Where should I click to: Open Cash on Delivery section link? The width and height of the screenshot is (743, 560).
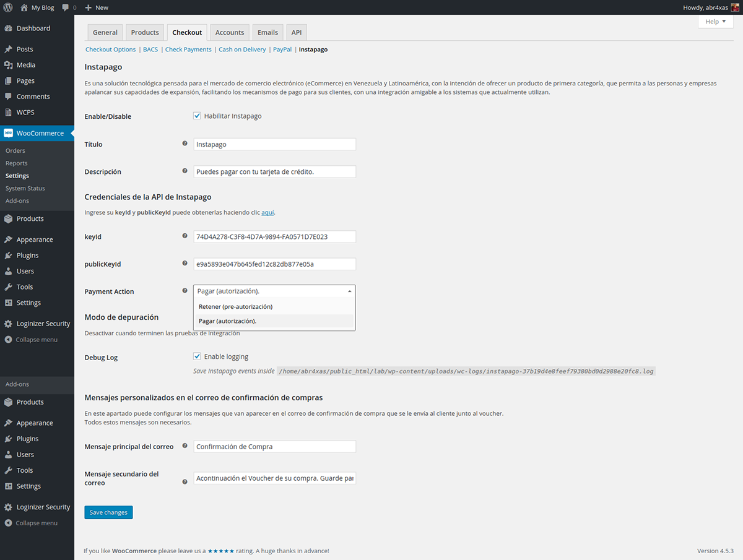pyautogui.click(x=242, y=50)
